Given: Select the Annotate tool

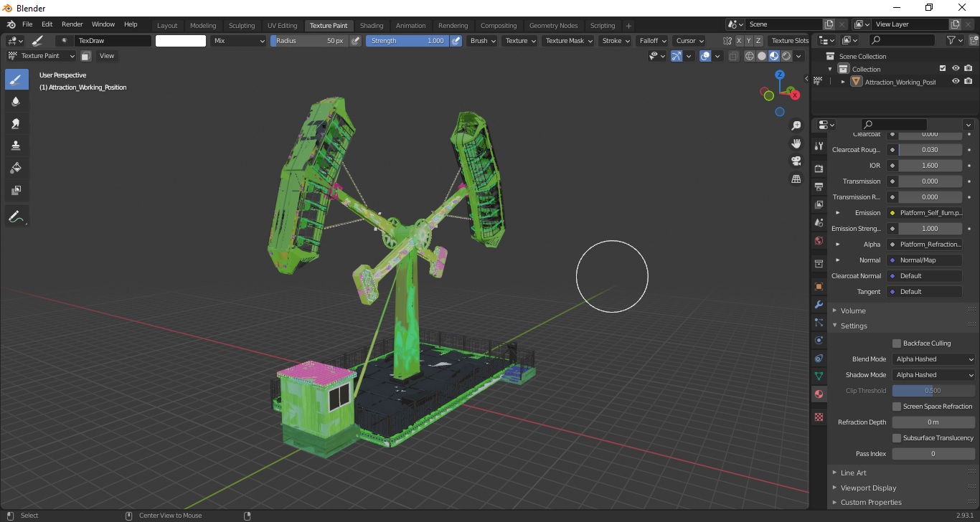Looking at the screenshot, I should pos(17,217).
